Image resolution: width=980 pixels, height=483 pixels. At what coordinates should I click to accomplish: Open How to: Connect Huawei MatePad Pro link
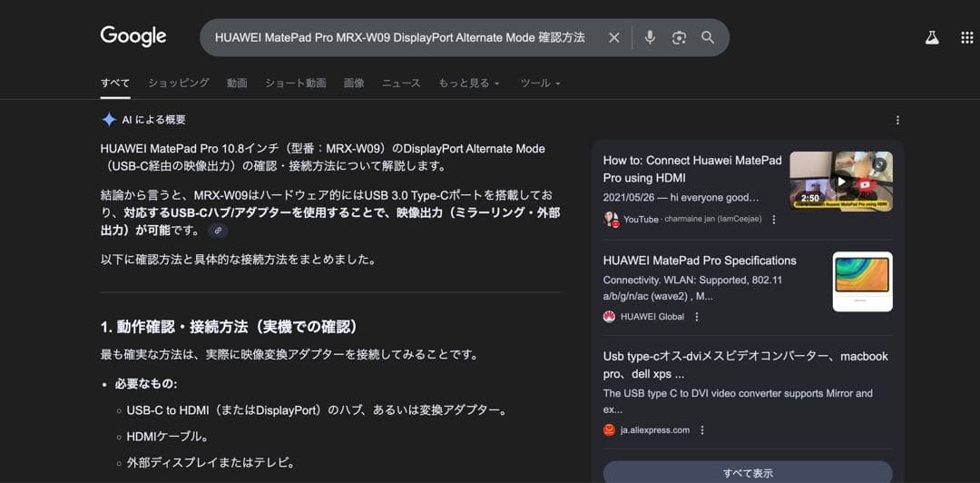coord(692,169)
